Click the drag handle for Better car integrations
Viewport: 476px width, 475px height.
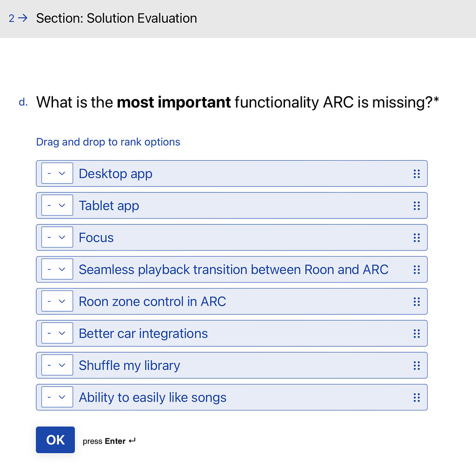[x=416, y=333]
